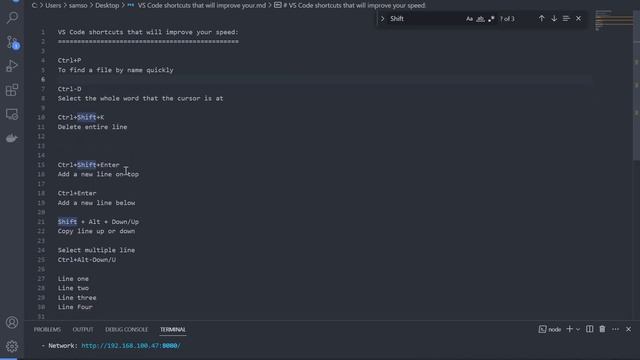The height and width of the screenshot is (360, 640).
Task: Click the samso breadcrumb segment
Action: pos(78,5)
